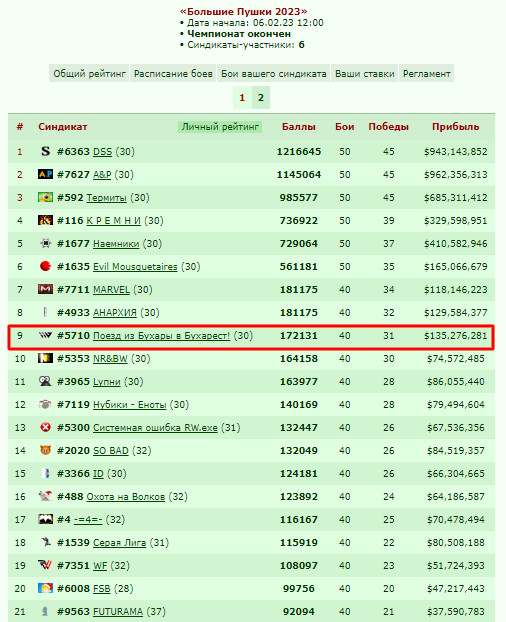Click the Синдикат column header
The width and height of the screenshot is (506, 622).
pos(63,127)
